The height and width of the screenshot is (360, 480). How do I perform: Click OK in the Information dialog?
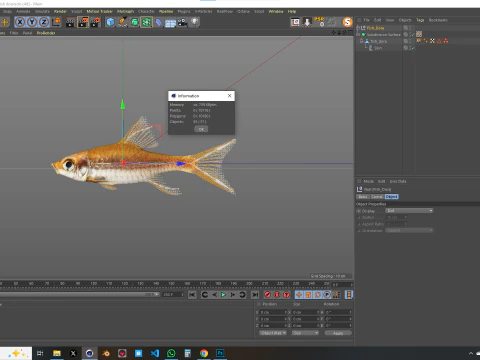(201, 129)
